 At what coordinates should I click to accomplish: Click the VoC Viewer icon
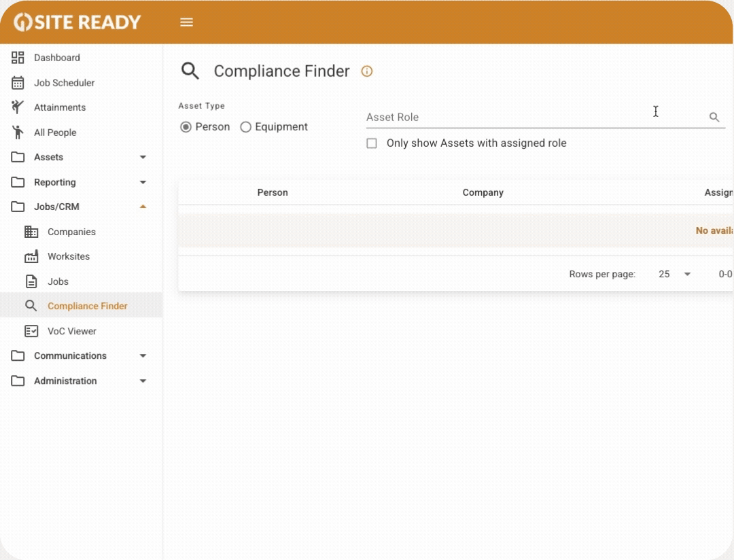click(x=31, y=331)
